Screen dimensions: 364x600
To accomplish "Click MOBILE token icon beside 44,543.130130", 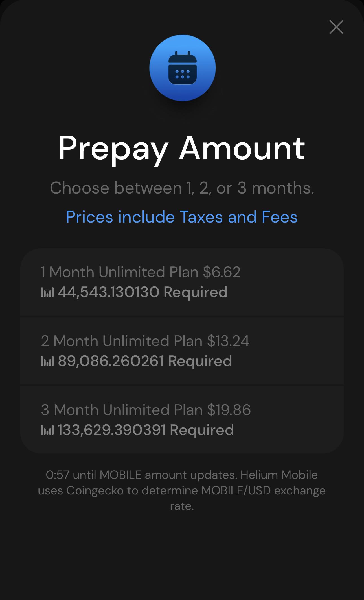I will (x=47, y=292).
